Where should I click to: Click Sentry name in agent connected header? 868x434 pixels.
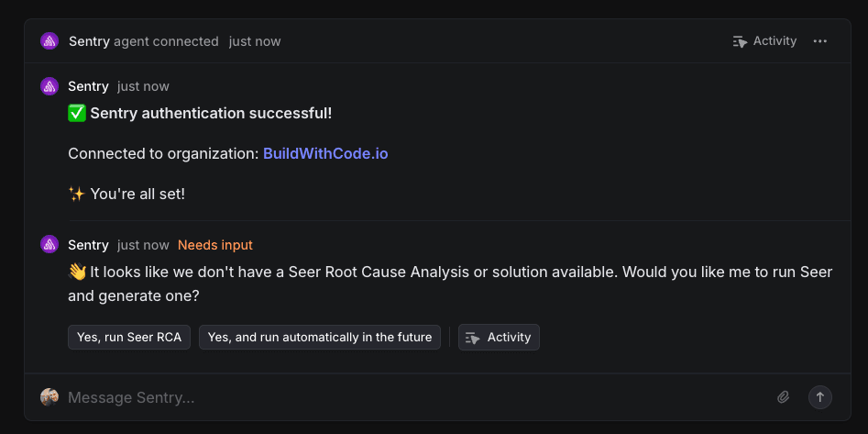coord(89,41)
